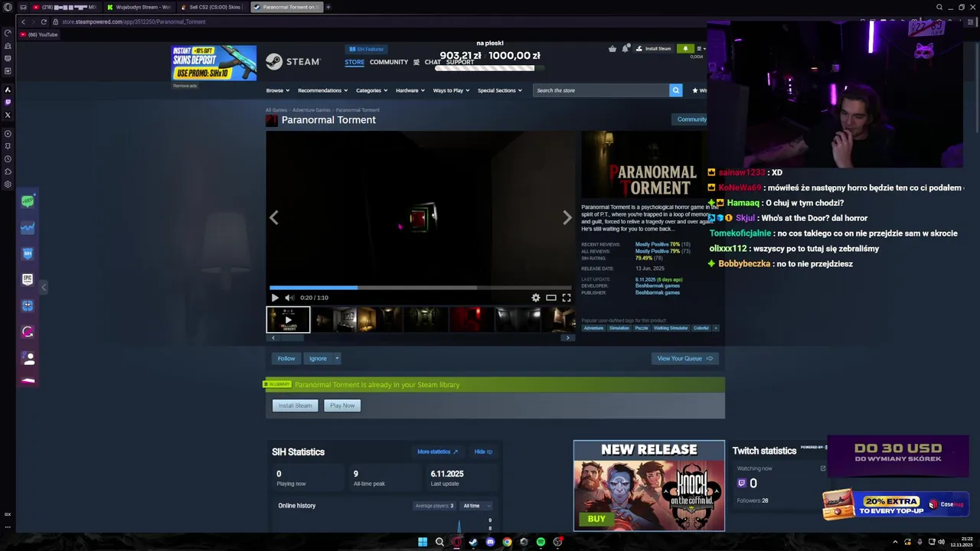The image size is (980, 551).
Task: Open header notifications bell
Action: point(626,49)
